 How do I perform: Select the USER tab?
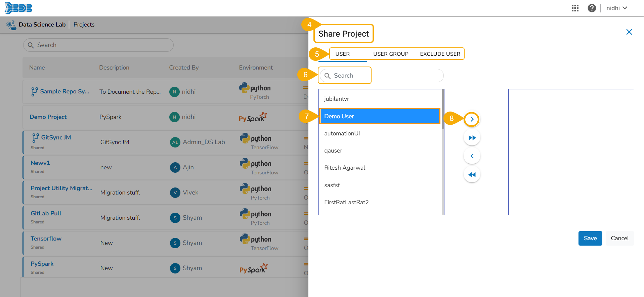coord(342,54)
